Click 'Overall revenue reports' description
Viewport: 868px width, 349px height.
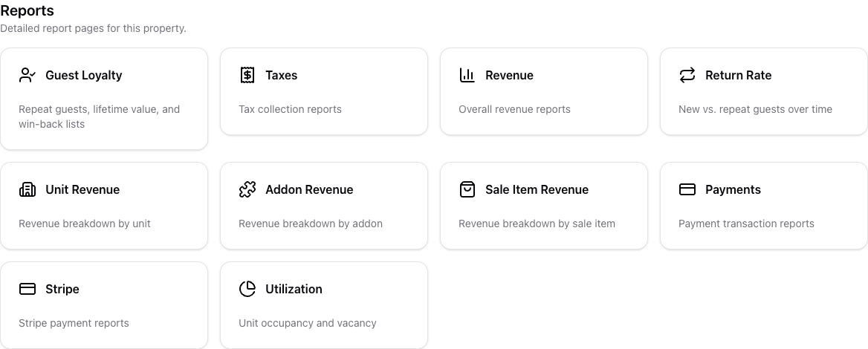514,109
